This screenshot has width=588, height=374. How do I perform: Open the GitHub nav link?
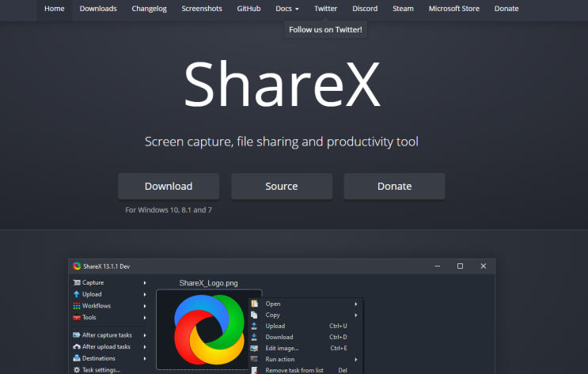point(248,9)
